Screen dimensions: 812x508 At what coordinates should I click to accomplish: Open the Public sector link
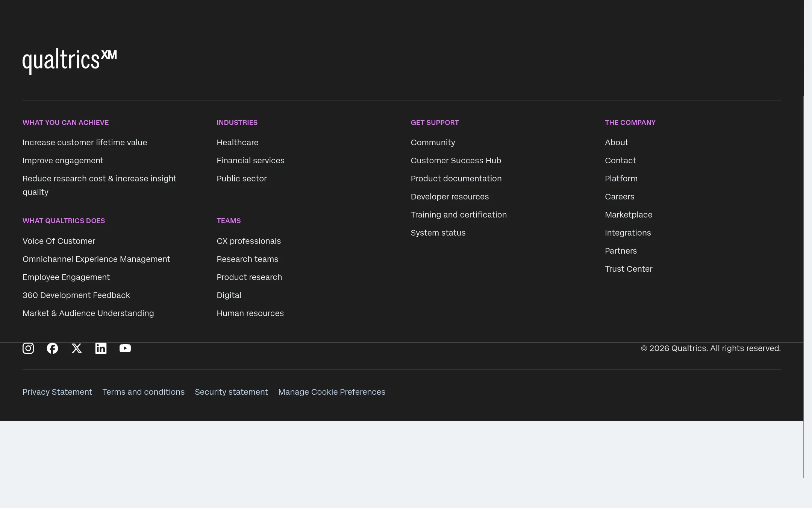242,179
